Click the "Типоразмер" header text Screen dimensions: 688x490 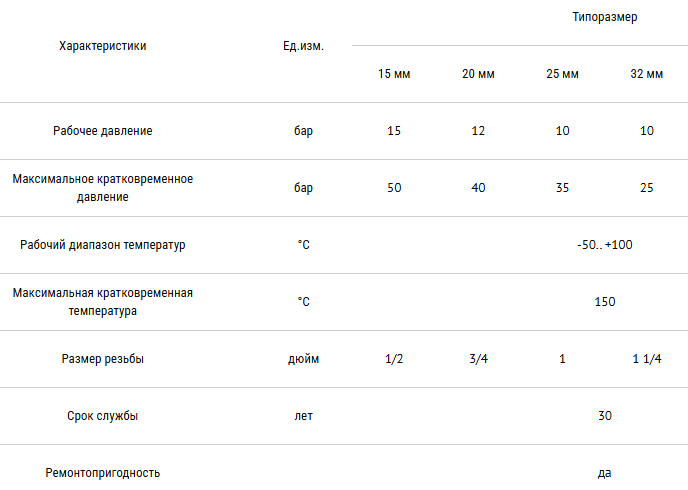(605, 17)
